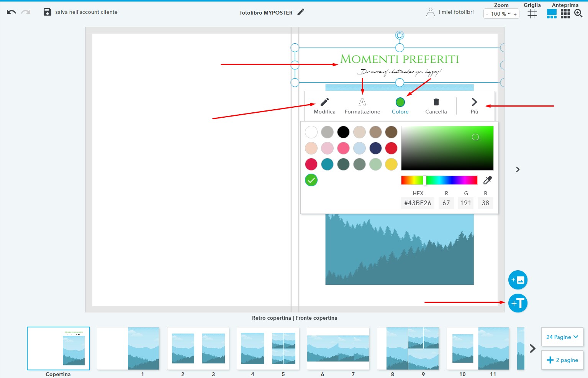
Task: Click the B value field showing 38
Action: (x=485, y=203)
